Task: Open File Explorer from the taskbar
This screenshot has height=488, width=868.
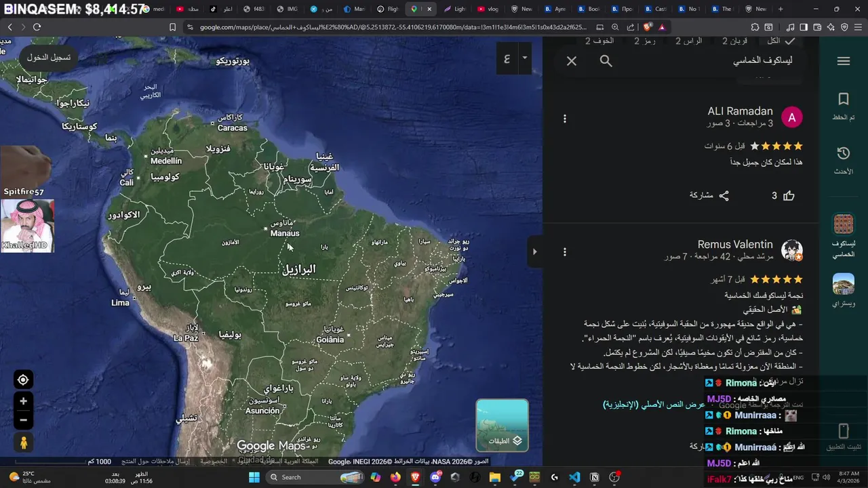Action: [x=495, y=477]
